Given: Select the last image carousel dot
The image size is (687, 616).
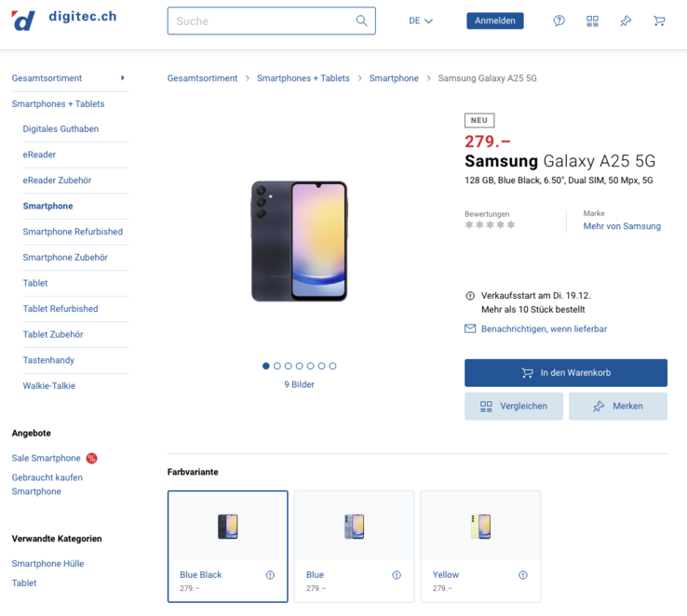Looking at the screenshot, I should [x=333, y=366].
